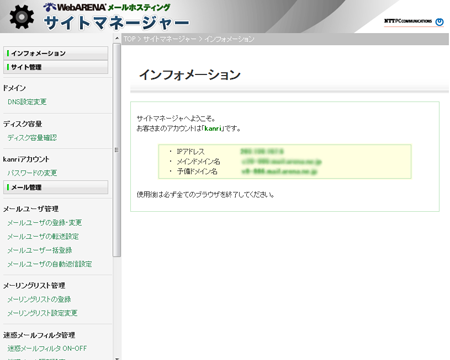This screenshot has height=360, width=450.
Task: Open メールユーザの転送設定 link
Action: point(43,237)
